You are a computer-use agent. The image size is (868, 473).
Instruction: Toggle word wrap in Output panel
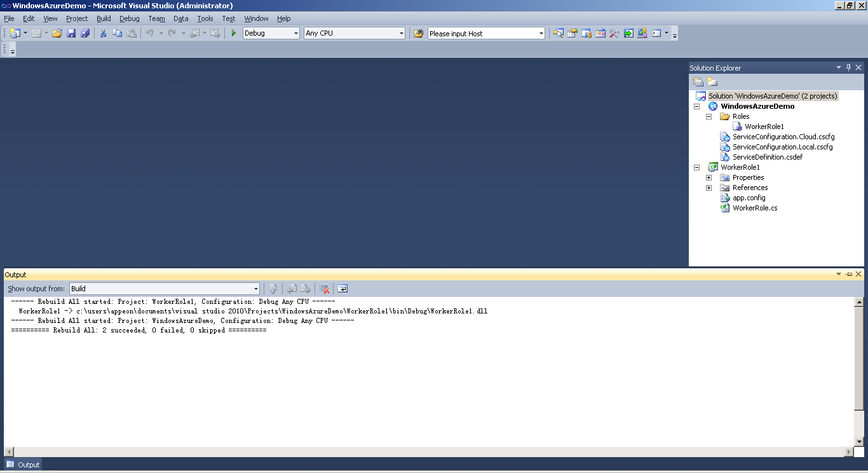[342, 289]
